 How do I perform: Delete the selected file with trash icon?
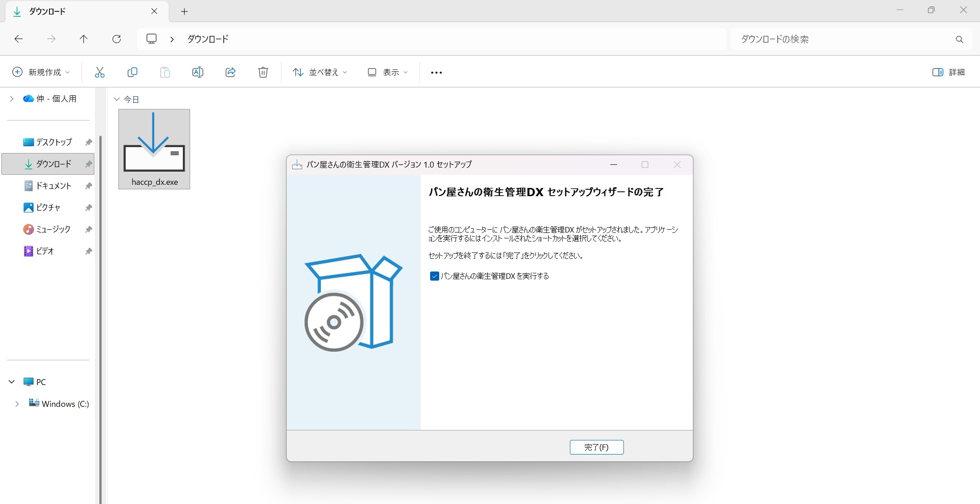point(263,72)
